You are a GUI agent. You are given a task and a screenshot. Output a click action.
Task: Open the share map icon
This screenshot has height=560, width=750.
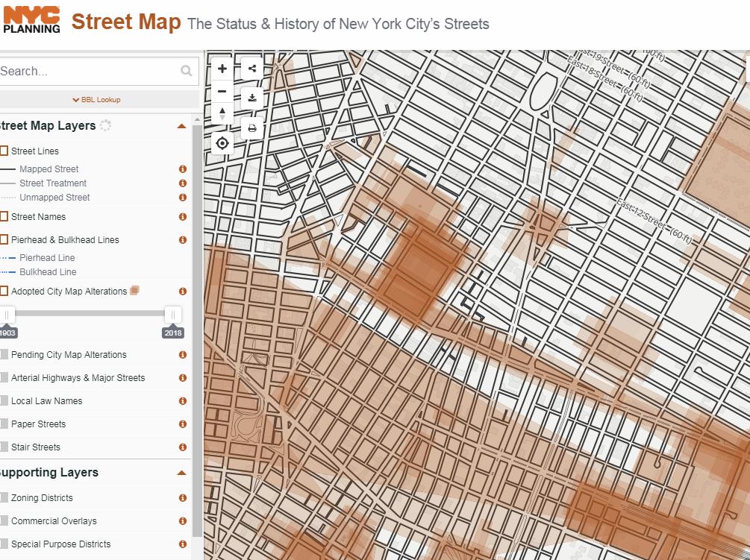tap(251, 68)
